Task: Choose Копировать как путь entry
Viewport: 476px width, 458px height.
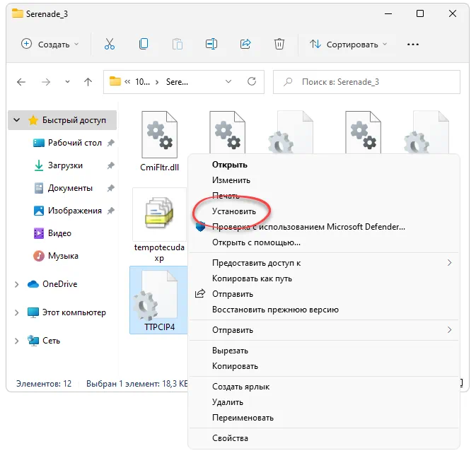Action: pyautogui.click(x=324, y=278)
